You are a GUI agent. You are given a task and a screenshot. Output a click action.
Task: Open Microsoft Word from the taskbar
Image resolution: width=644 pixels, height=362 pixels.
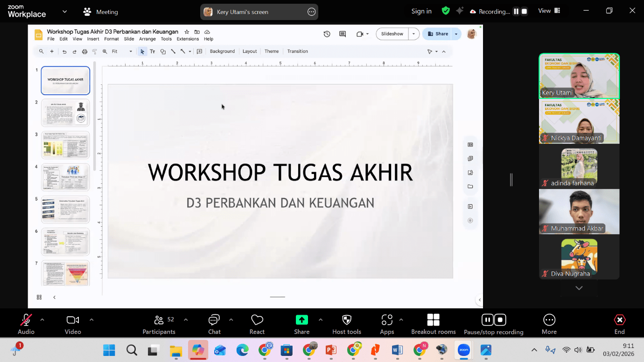point(397,350)
